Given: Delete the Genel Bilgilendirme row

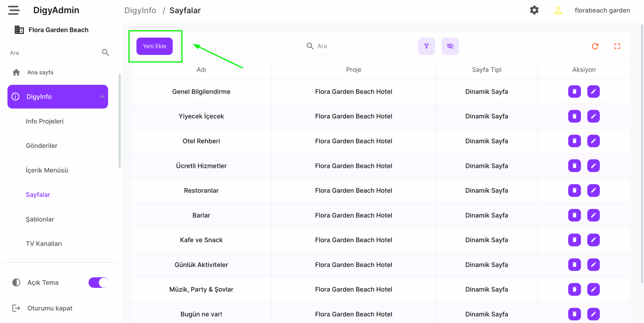Looking at the screenshot, I should (574, 92).
